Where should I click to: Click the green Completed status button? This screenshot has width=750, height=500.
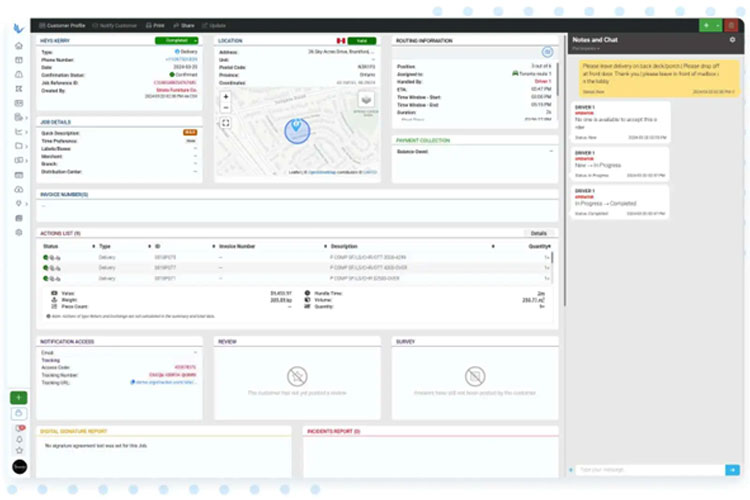174,41
